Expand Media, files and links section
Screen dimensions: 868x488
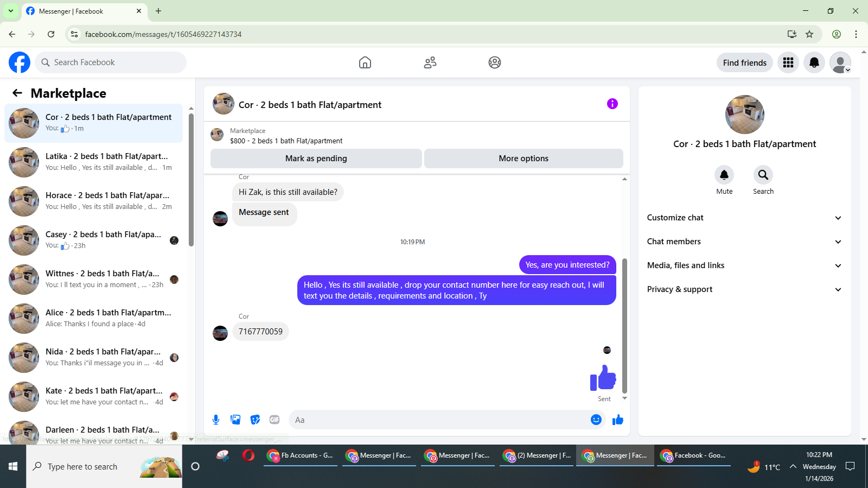coord(744,265)
